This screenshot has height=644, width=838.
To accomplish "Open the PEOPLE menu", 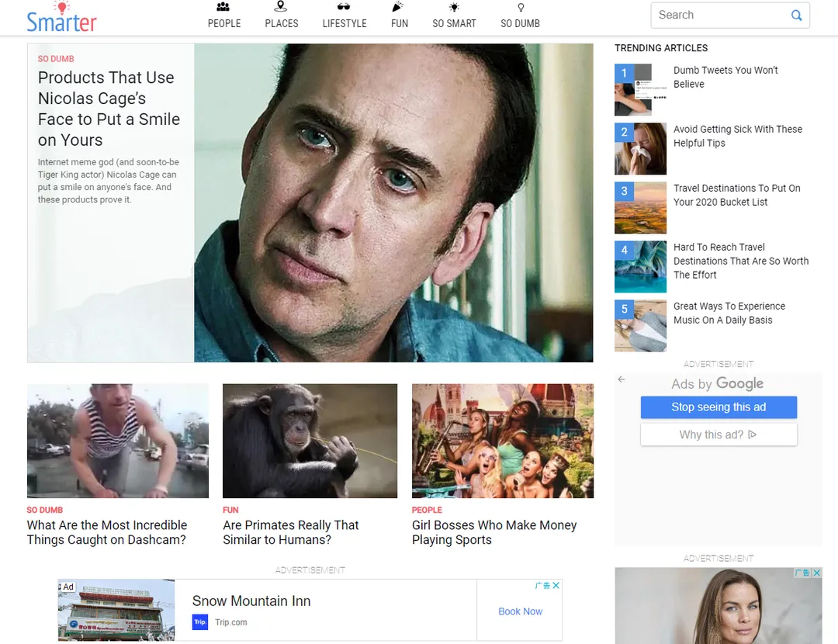I will click(x=224, y=23).
